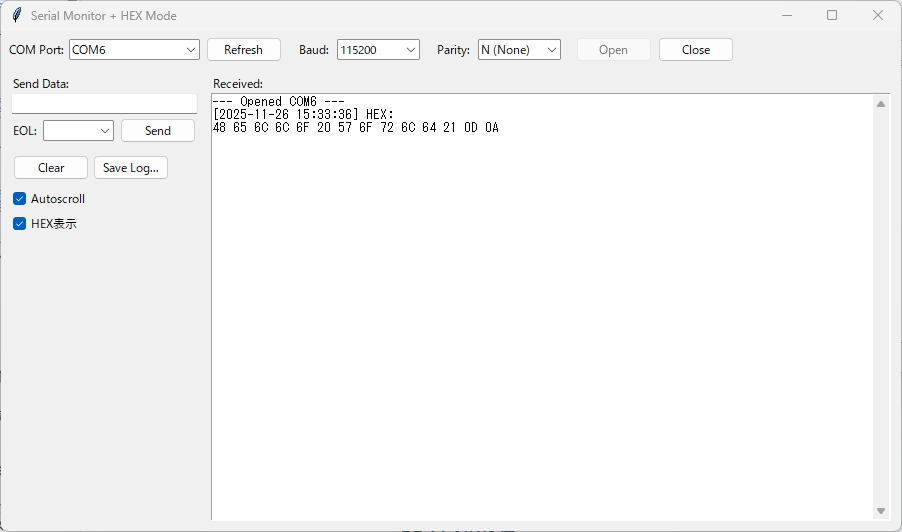Image resolution: width=902 pixels, height=532 pixels.
Task: Click the Close port button
Action: pyautogui.click(x=696, y=50)
